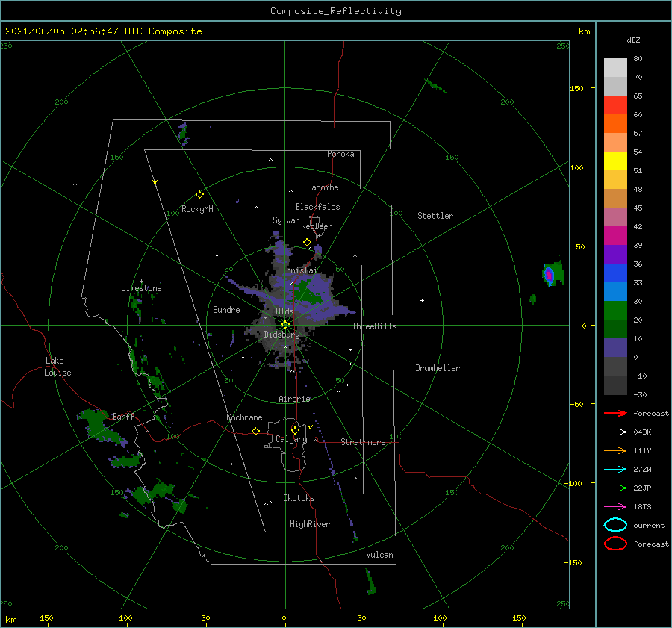Click the magenta swatch between 42 and 39
672x628 pixels.
[615, 235]
